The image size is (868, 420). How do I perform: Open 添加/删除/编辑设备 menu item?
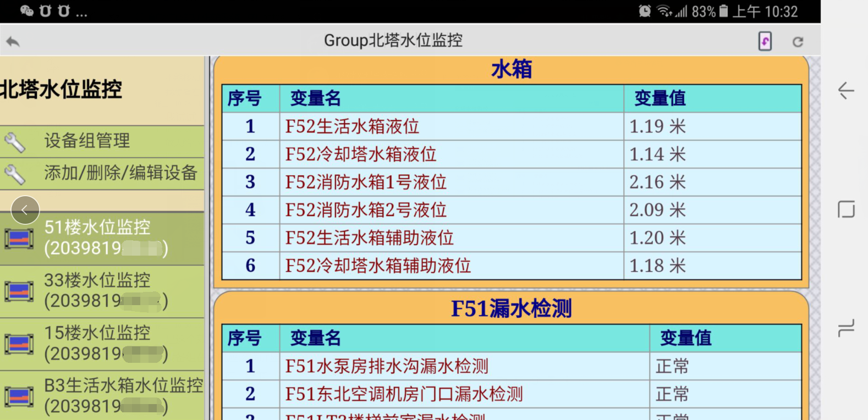coord(120,173)
